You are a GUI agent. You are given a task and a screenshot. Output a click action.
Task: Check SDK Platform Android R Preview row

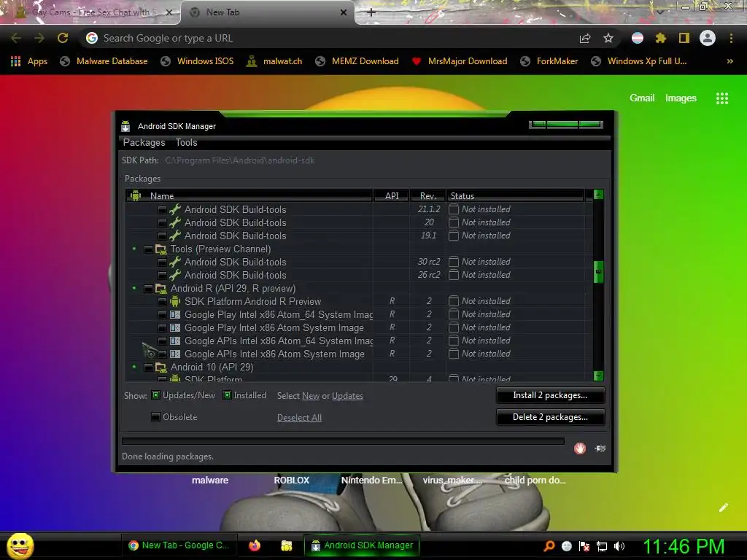pyautogui.click(x=163, y=301)
